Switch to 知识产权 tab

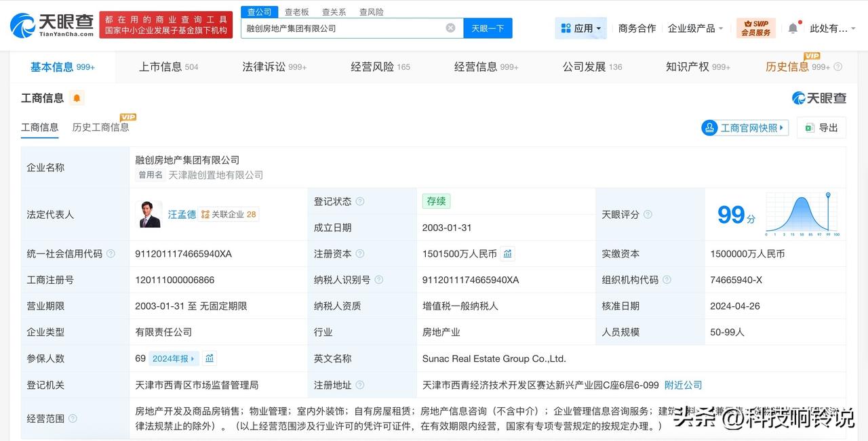click(x=698, y=66)
